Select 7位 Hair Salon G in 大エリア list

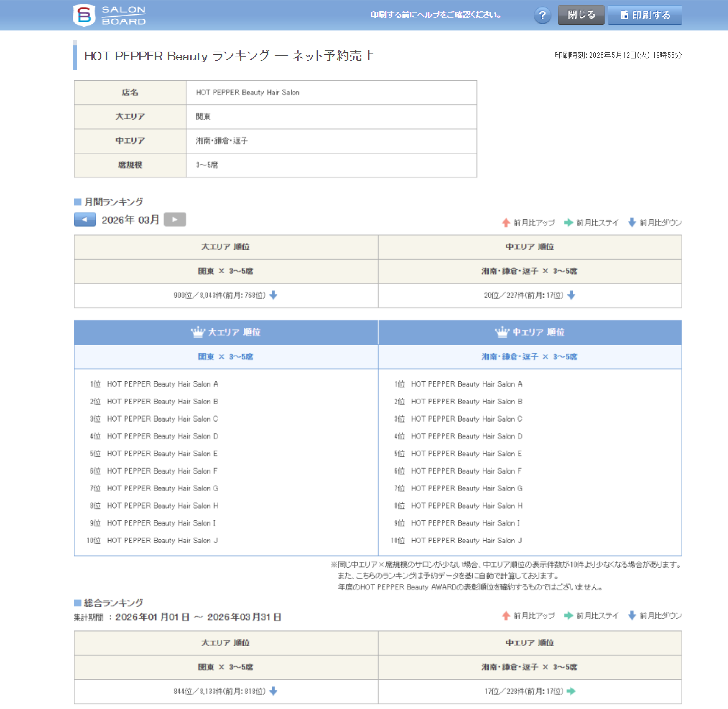154,488
